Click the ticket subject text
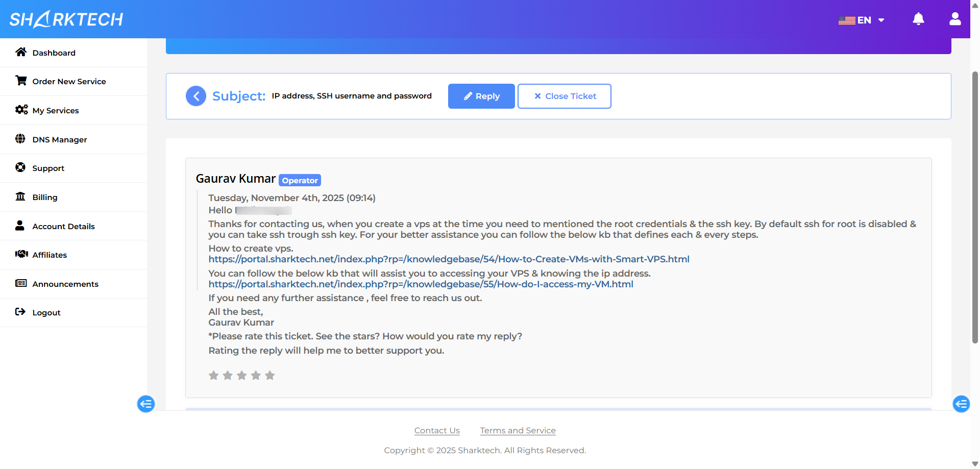 352,96
